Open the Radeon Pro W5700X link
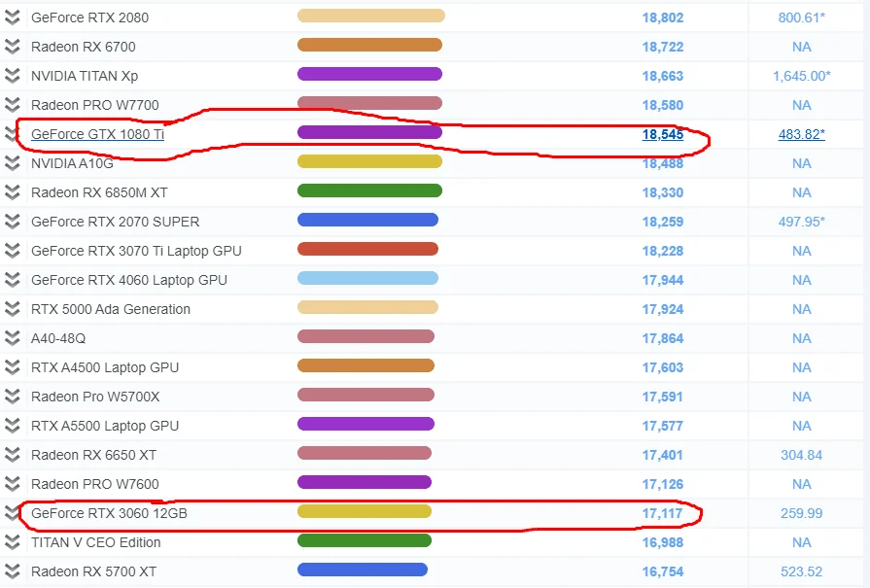The image size is (870, 588). pyautogui.click(x=95, y=397)
